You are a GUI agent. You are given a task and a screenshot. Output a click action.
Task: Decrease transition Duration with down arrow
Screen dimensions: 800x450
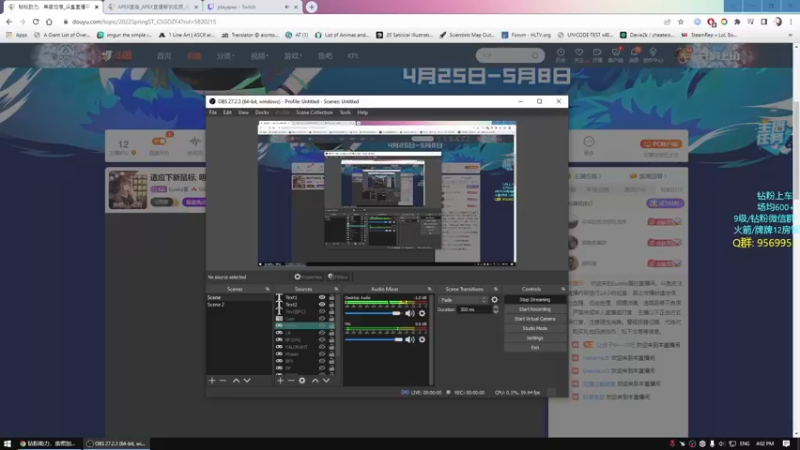[495, 311]
